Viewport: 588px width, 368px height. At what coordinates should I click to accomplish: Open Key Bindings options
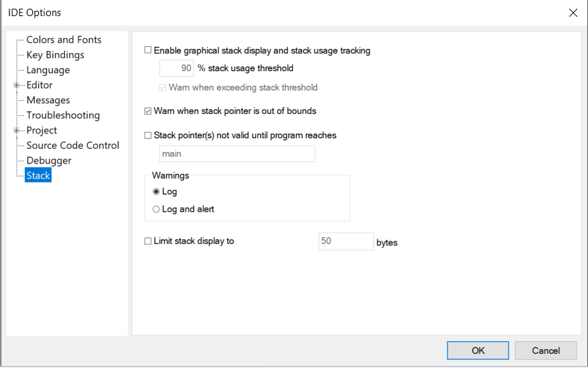coord(55,55)
